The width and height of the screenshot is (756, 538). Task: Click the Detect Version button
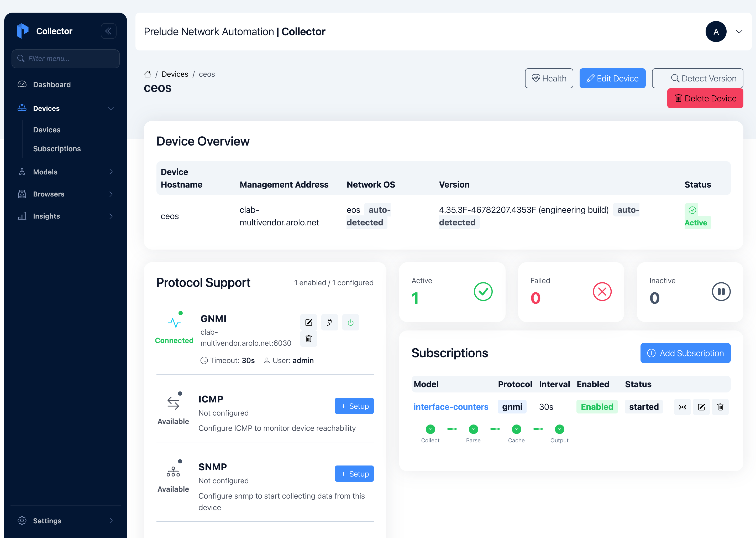coord(697,78)
